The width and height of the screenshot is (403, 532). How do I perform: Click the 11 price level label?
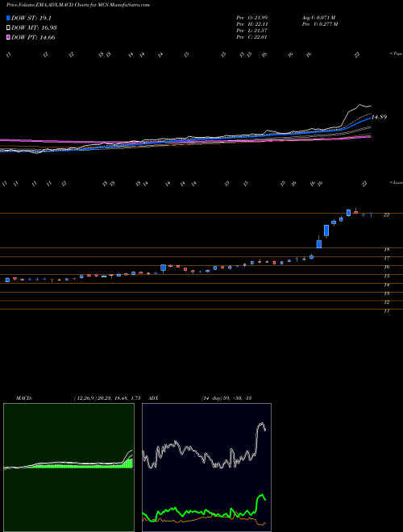click(x=386, y=310)
